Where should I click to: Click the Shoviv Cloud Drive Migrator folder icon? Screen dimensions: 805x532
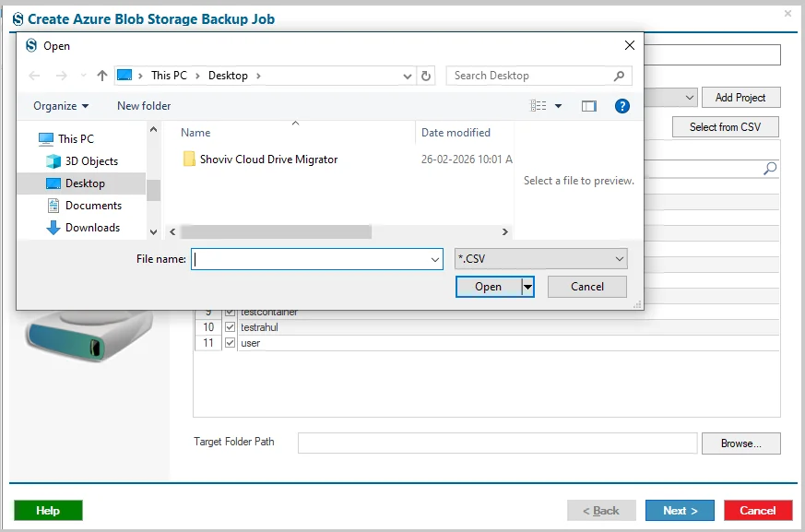tap(189, 160)
